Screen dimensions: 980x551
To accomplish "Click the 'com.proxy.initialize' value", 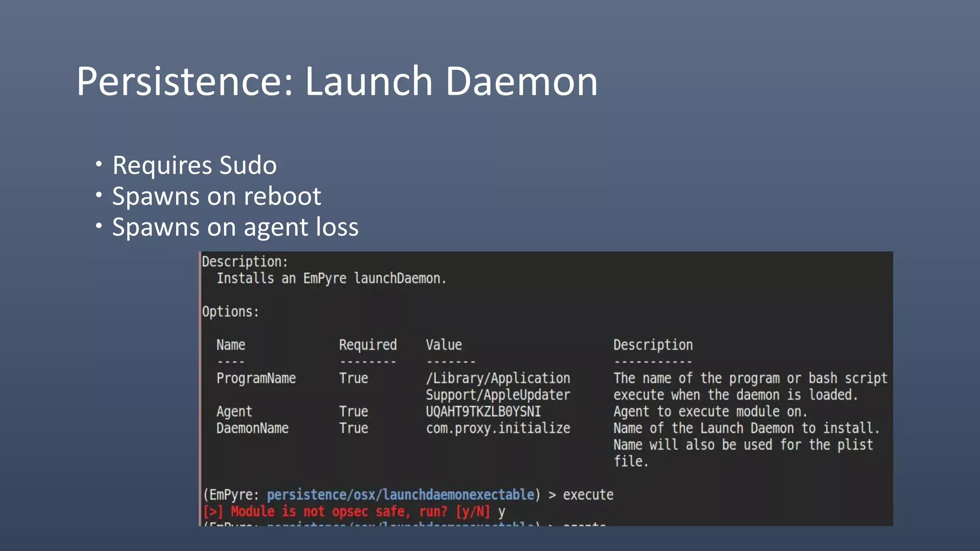I will coord(498,428).
